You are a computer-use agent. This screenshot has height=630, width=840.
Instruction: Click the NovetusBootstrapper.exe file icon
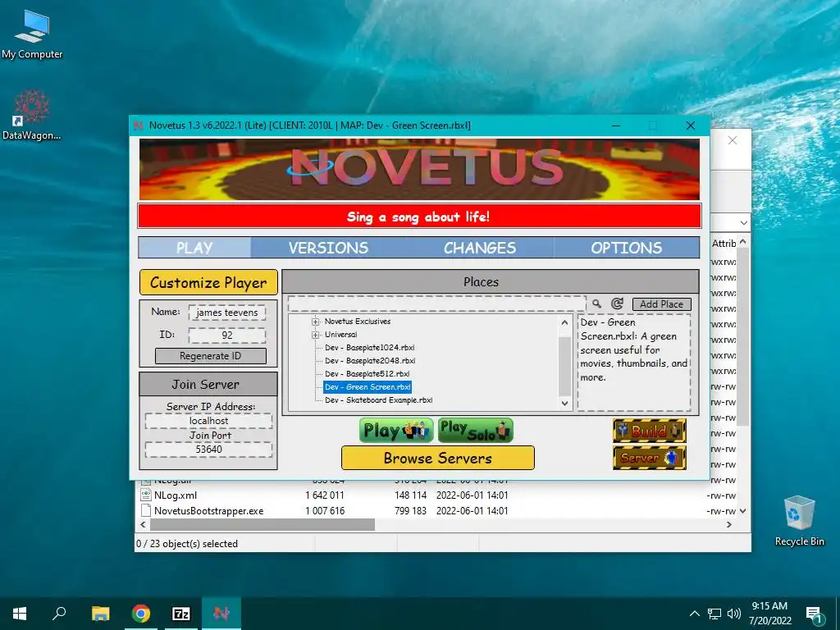[146, 510]
